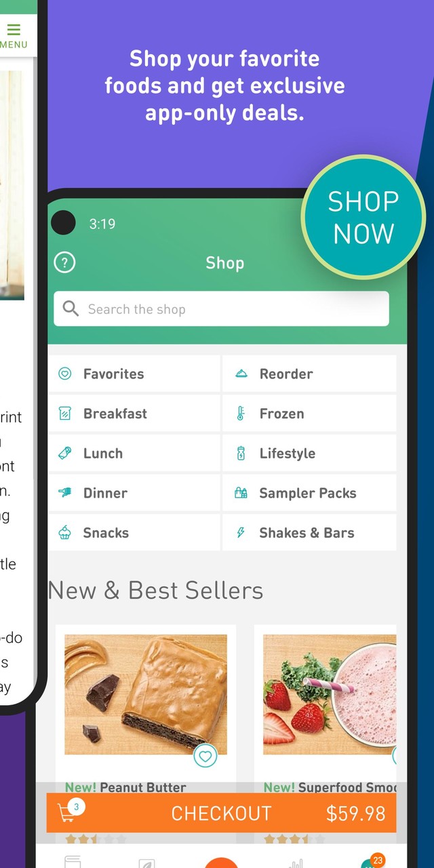Select the Lunch category icon

[x=65, y=454]
